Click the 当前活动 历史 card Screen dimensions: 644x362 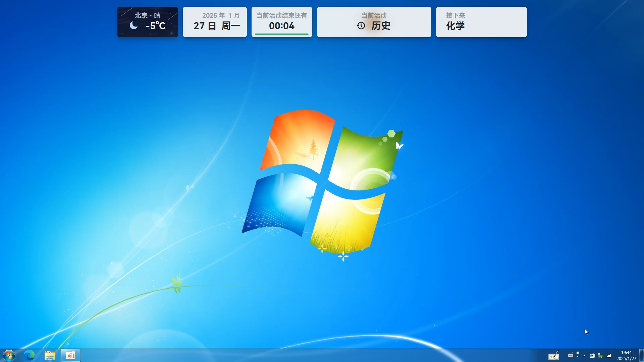click(x=374, y=22)
